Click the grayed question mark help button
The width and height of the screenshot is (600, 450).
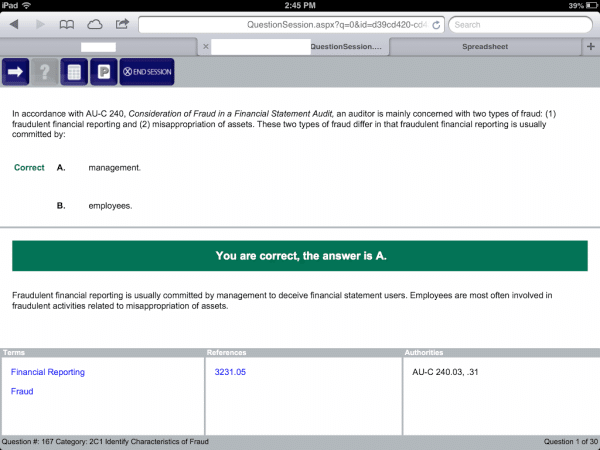tap(45, 72)
